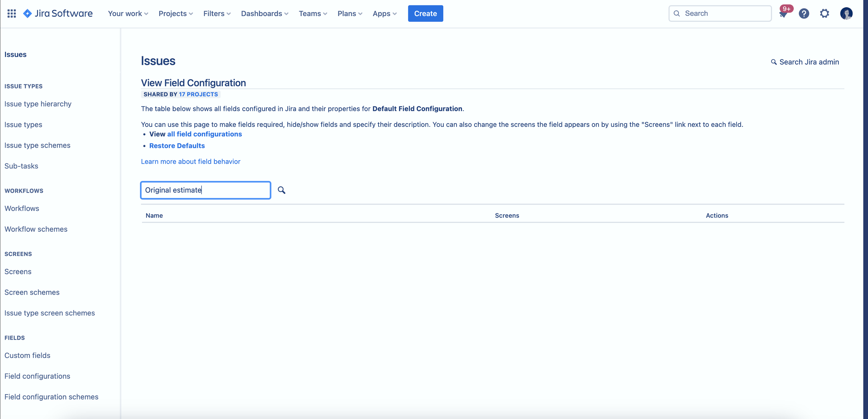Viewport: 868px width, 419px height.
Task: Expand the Plans dropdown
Action: 350,14
